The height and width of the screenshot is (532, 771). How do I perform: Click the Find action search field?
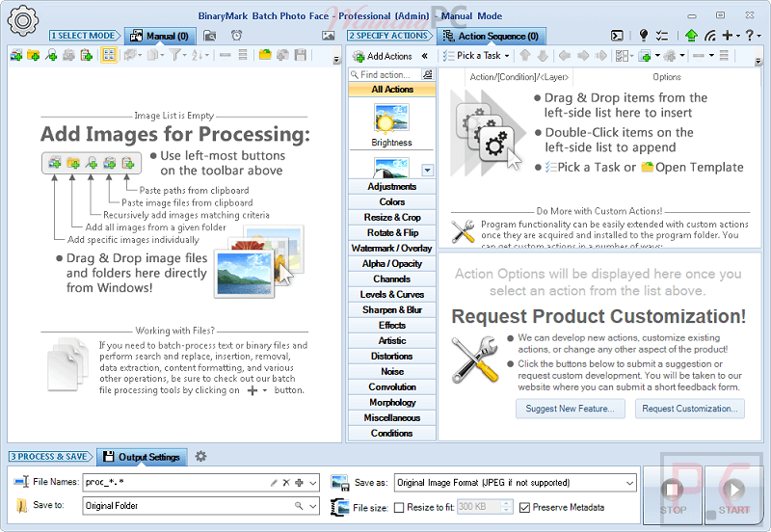(x=385, y=75)
